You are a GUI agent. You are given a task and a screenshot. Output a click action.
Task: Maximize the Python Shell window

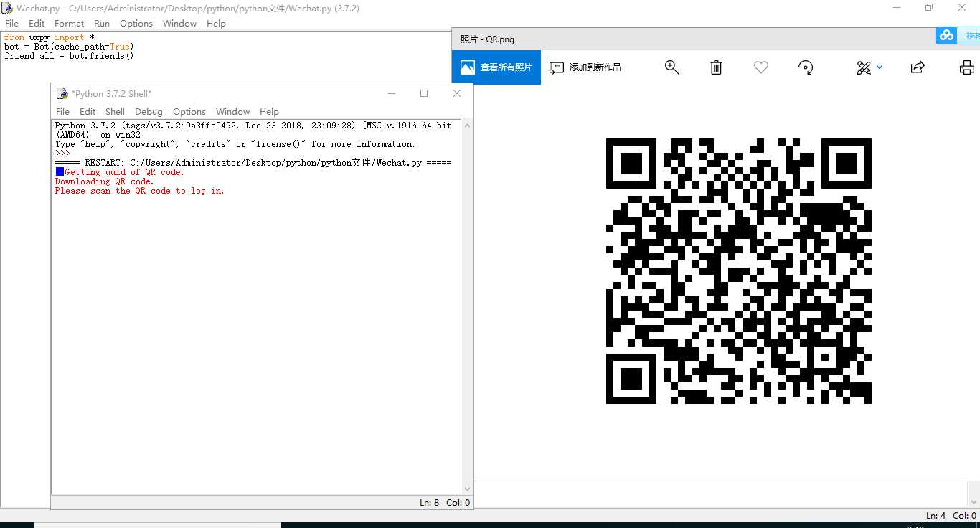coord(424,93)
